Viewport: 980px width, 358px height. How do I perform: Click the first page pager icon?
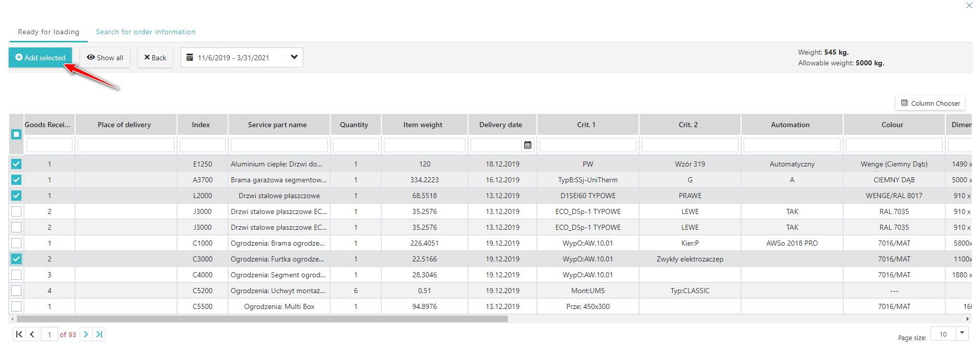click(x=19, y=334)
